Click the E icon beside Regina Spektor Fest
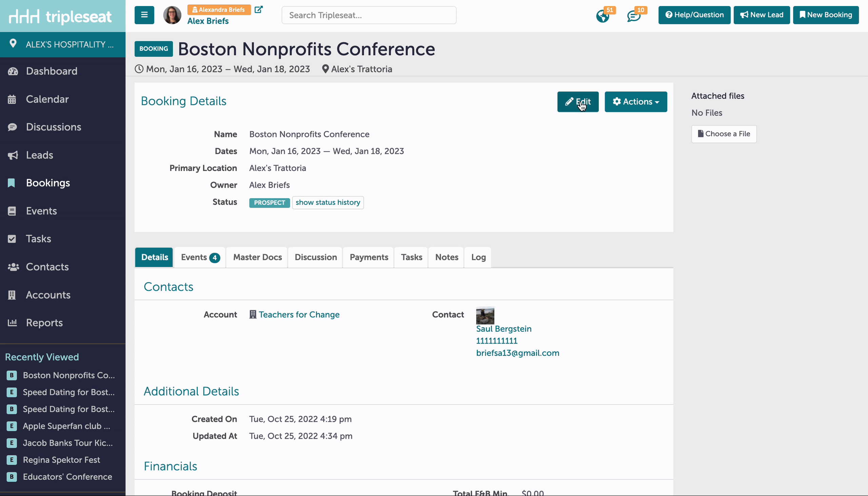The width and height of the screenshot is (868, 496). pos(12,460)
